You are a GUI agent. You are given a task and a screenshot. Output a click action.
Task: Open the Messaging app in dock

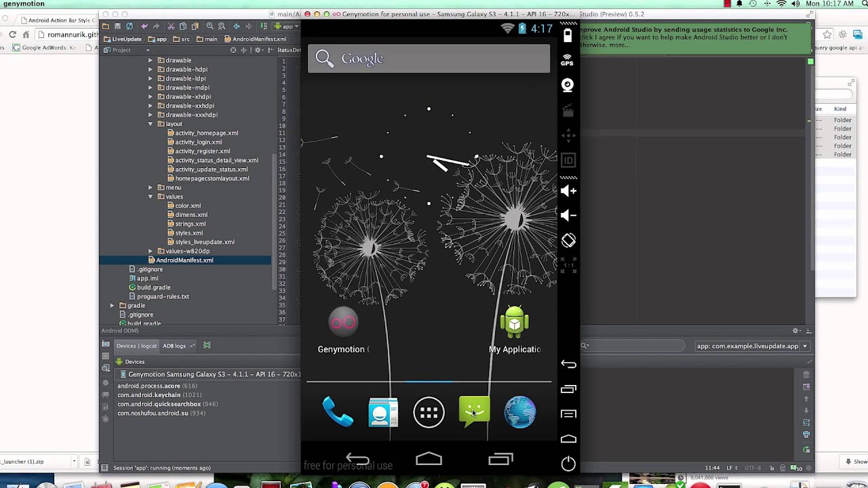[474, 412]
